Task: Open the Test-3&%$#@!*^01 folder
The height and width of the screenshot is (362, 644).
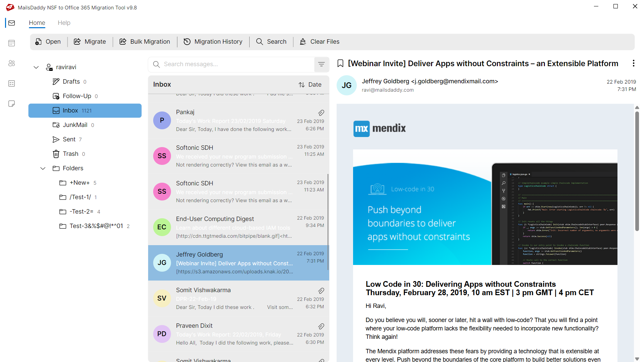Action: click(85, 226)
